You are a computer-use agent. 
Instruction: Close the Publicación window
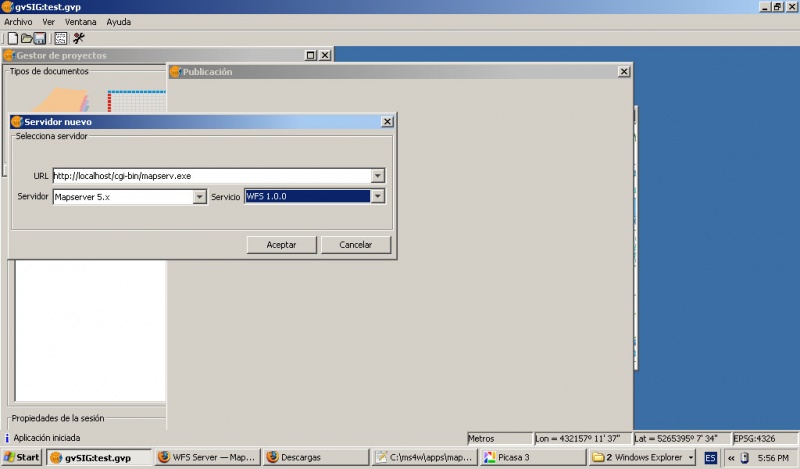click(x=624, y=72)
